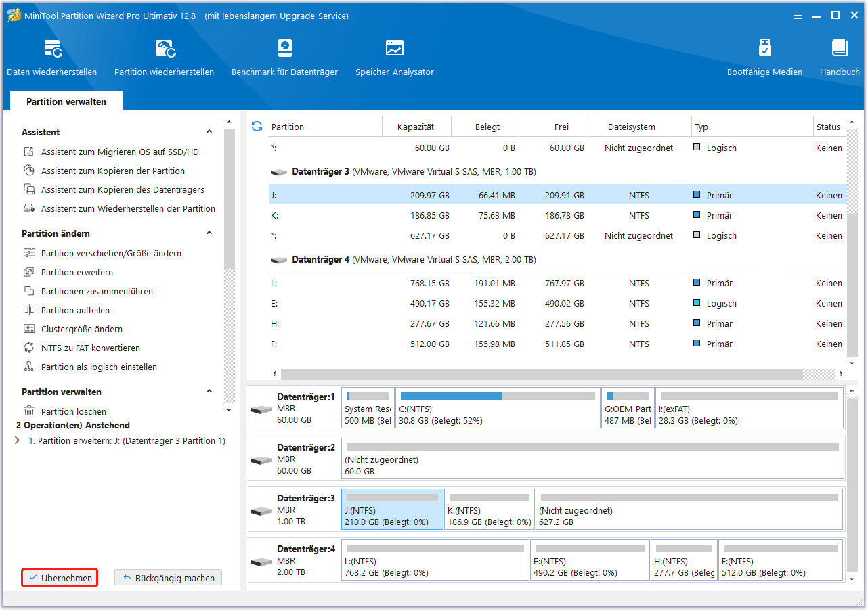Select unallocated 60.0 GB block on Datenträger 2
868x611 pixels.
592,459
